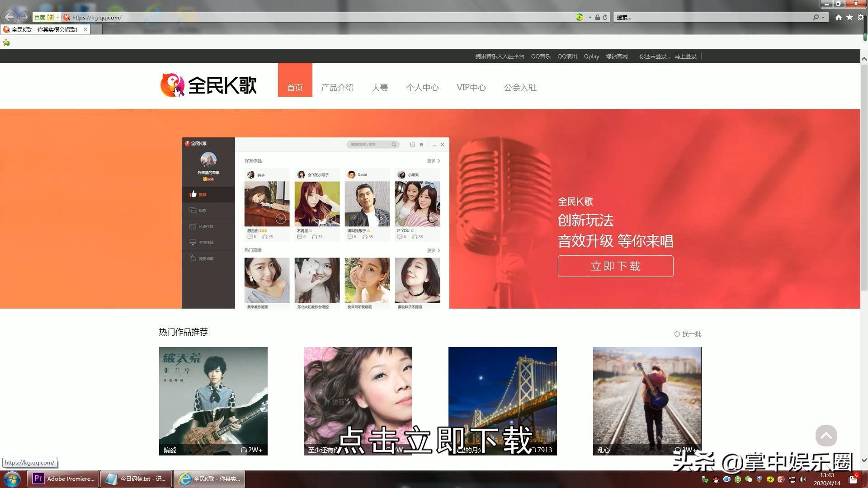The width and height of the screenshot is (868, 488).
Task: Open favorites star icon in browser toolbar
Action: coord(849,17)
